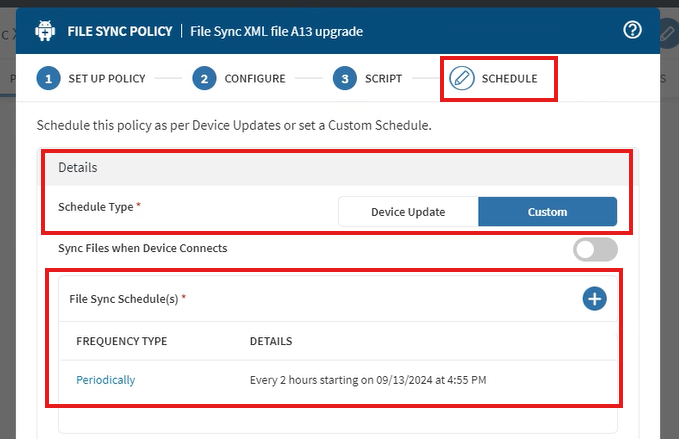Click the File Sync Schedule(s) label
The height and width of the screenshot is (439, 679).
[x=124, y=299]
